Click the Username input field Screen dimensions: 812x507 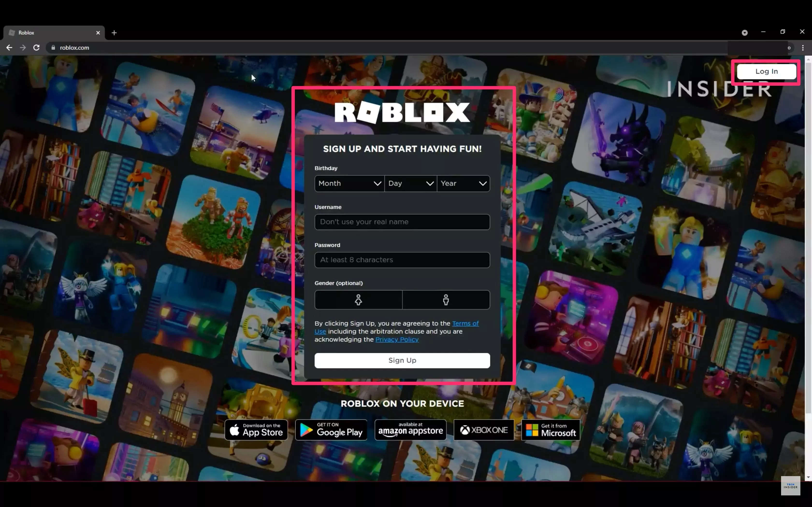(402, 221)
